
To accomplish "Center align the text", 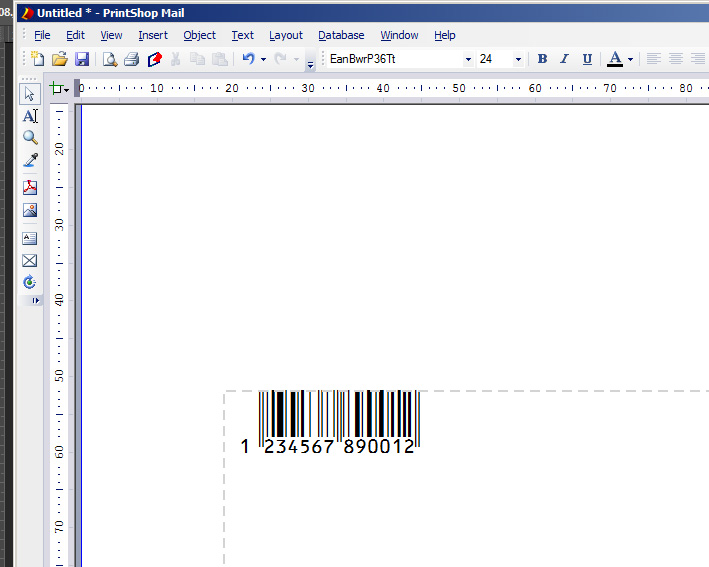I will [676, 59].
